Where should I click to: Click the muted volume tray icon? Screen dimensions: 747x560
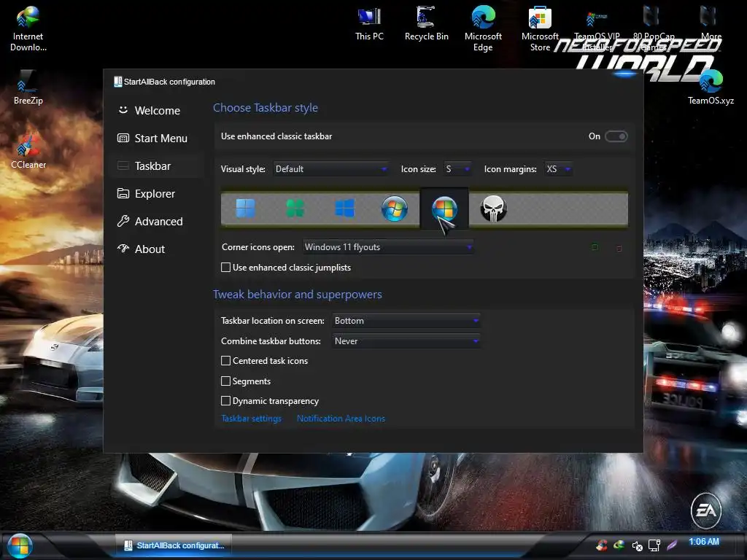638,545
